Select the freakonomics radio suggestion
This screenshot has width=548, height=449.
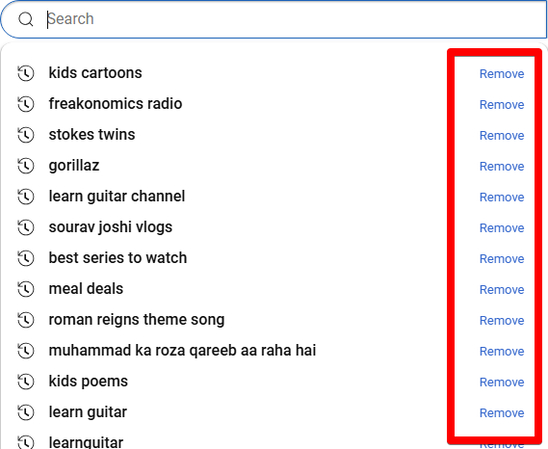[115, 104]
